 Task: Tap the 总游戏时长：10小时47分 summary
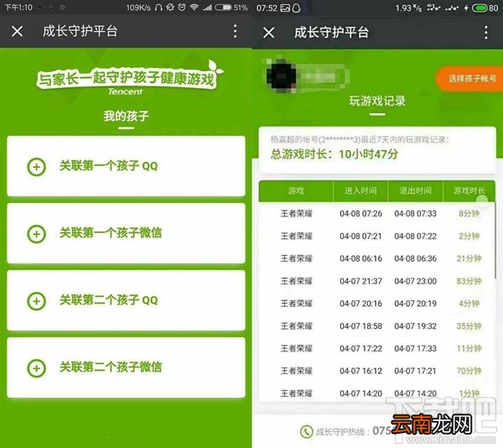coord(334,154)
